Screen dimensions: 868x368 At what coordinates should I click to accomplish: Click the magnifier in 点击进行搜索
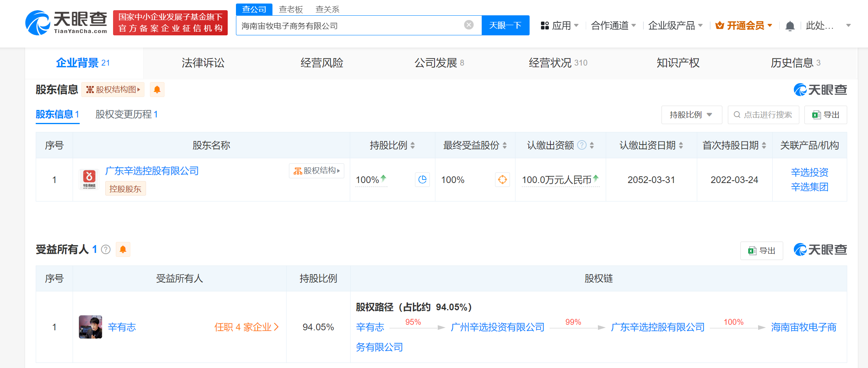(x=737, y=115)
